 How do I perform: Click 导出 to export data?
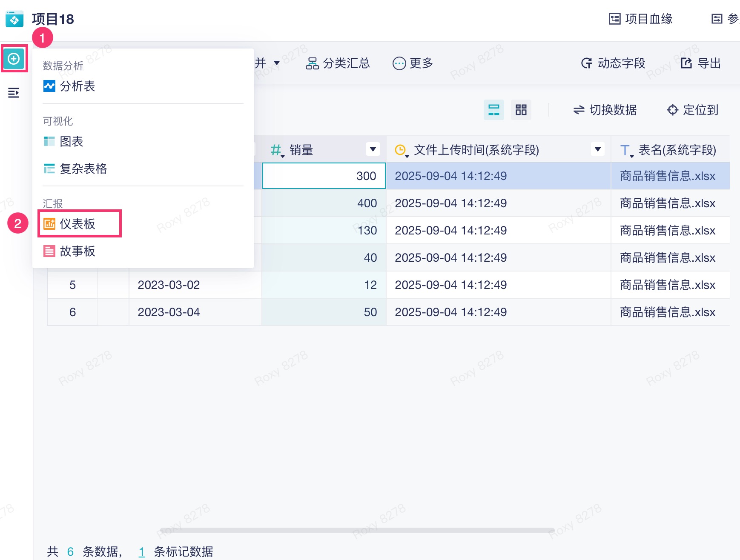click(701, 63)
